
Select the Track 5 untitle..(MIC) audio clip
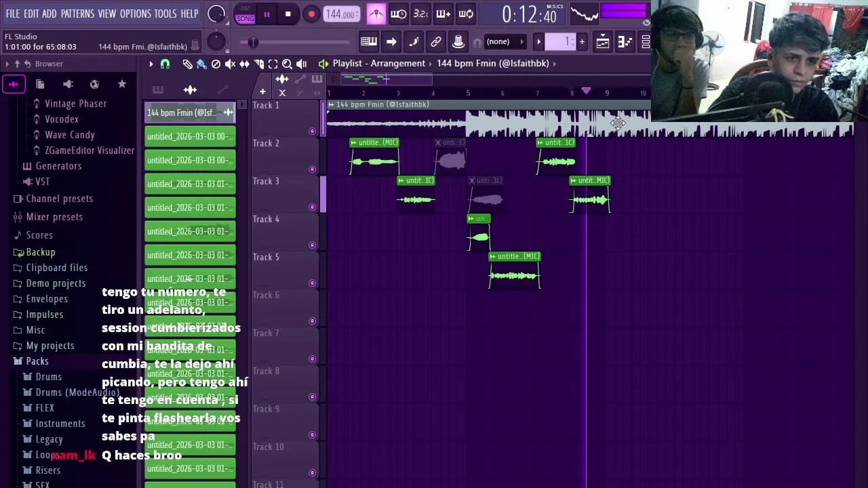point(515,270)
